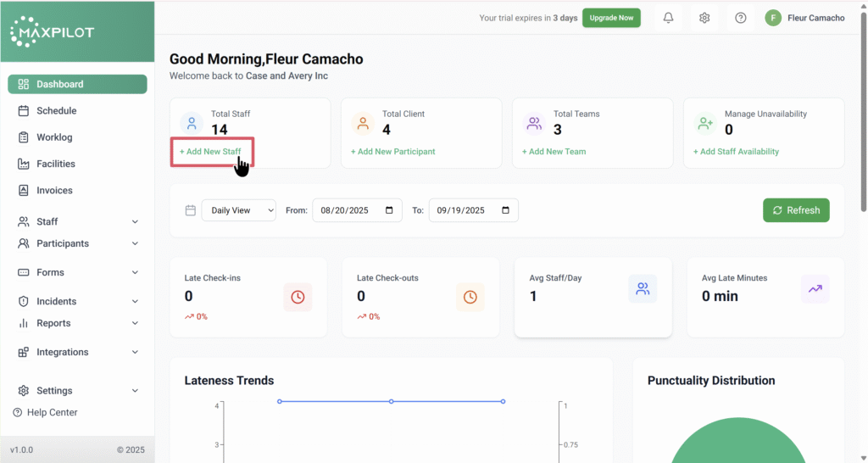This screenshot has height=463, width=868.
Task: Click the Add New Participant link
Action: coord(392,152)
